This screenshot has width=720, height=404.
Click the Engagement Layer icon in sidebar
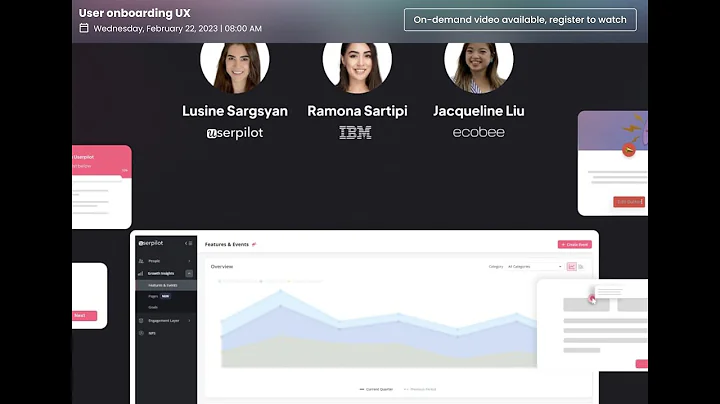coord(141,320)
